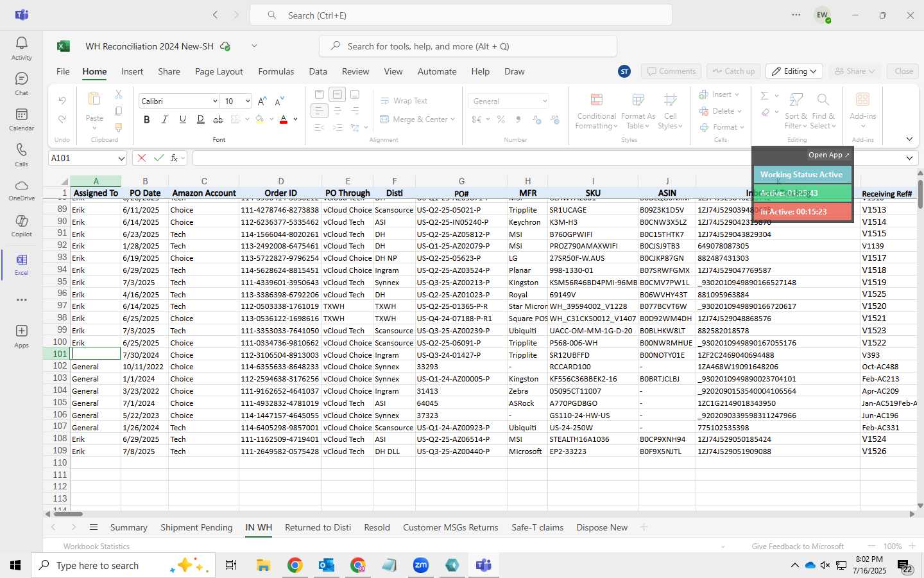Open Activity in Teams sidebar
Image resolution: width=924 pixels, height=578 pixels.
21,48
